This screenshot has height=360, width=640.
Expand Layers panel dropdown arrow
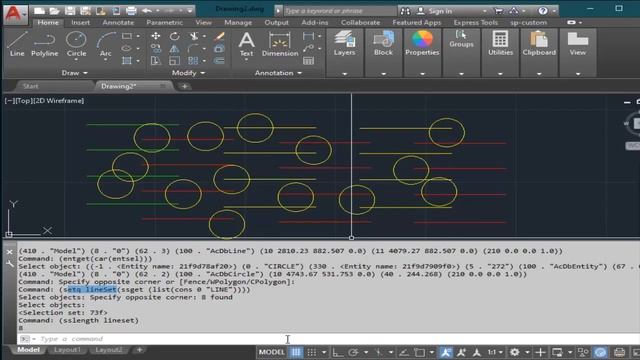(344, 74)
